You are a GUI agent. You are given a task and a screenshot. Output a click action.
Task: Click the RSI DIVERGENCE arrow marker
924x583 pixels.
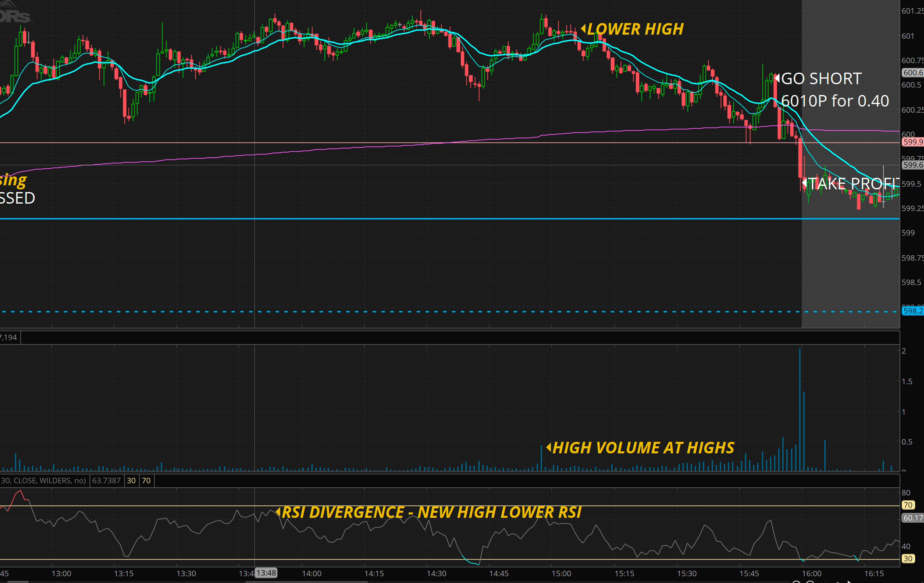(x=278, y=512)
